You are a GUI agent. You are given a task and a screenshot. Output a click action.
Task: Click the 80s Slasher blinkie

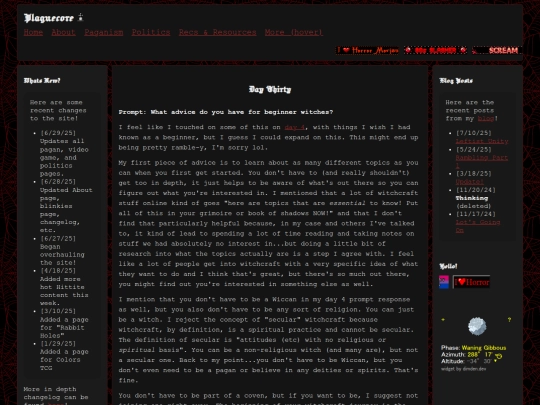435,50
